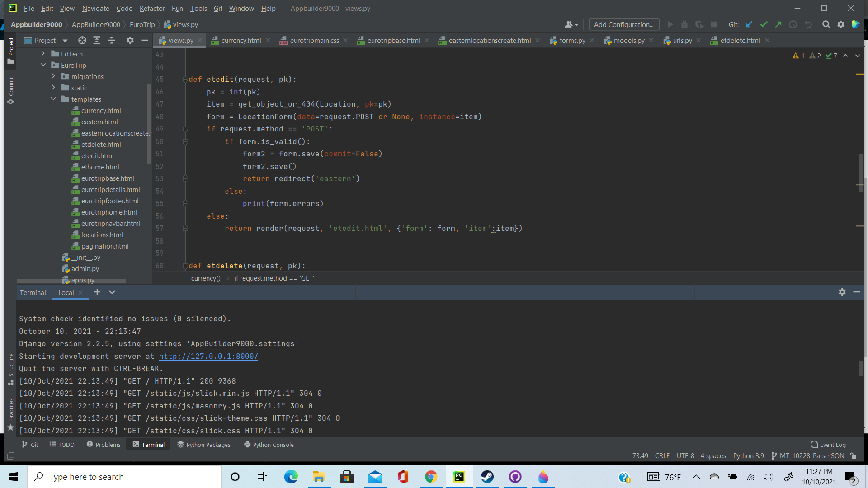Screen dimensions: 868x488
Task: Open Project panel gear options
Action: [130, 41]
